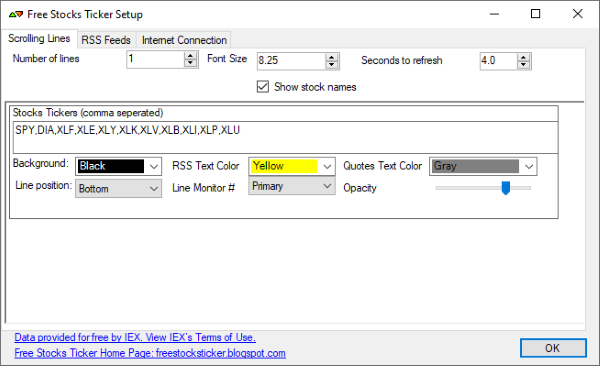The image size is (600, 366).
Task: Open the Quotes Text Color dropdown
Action: pyautogui.click(x=483, y=167)
